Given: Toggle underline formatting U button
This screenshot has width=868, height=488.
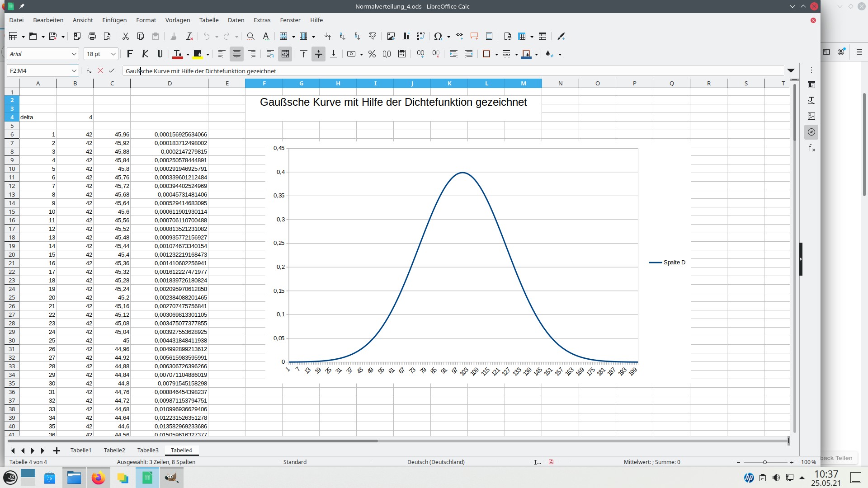Looking at the screenshot, I should click(160, 54).
